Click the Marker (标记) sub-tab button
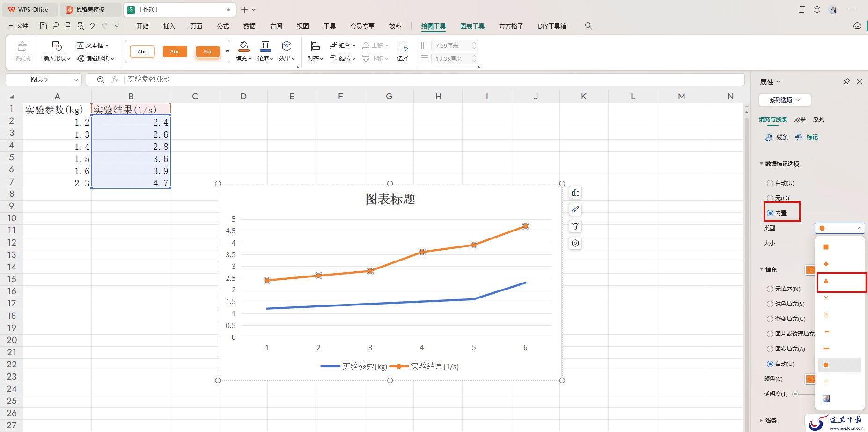The height and width of the screenshot is (432, 868). (x=807, y=137)
